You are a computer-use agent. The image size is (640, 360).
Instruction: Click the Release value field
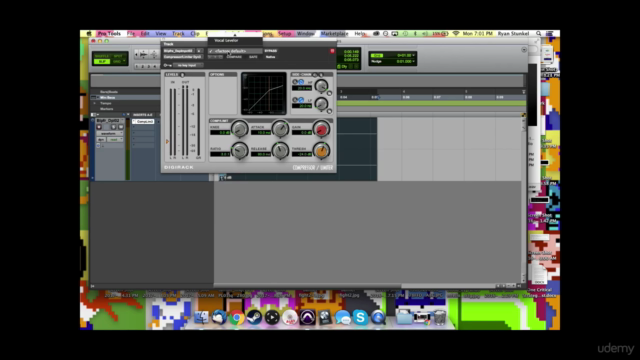pyautogui.click(x=261, y=154)
